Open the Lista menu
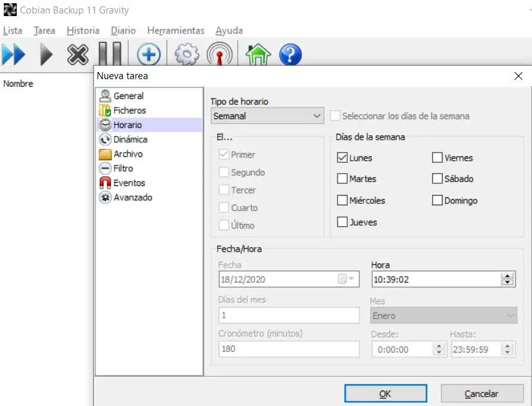 click(x=12, y=30)
